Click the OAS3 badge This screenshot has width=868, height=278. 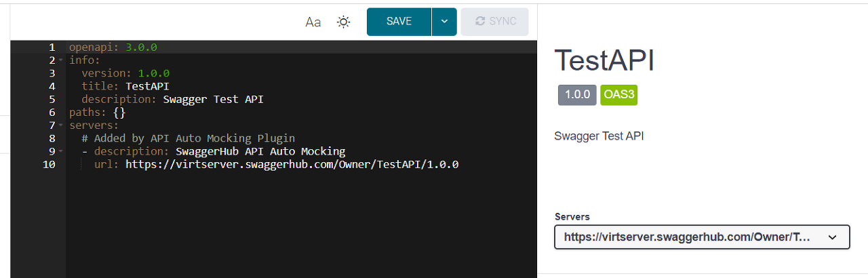pyautogui.click(x=618, y=95)
